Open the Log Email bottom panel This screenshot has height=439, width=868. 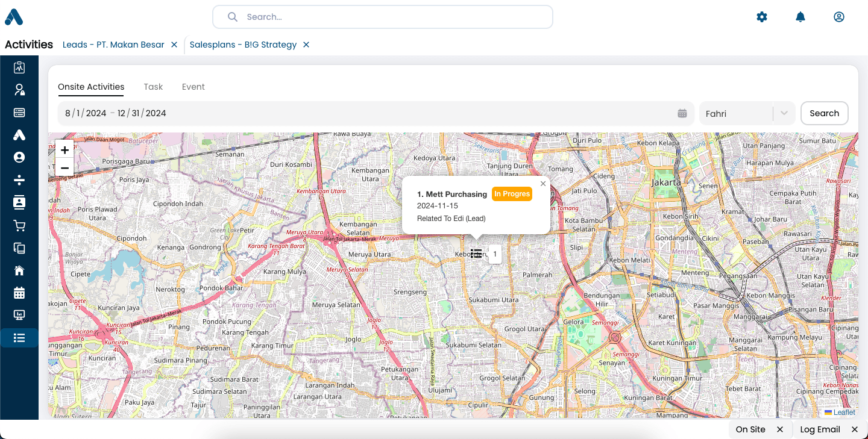[820, 429]
